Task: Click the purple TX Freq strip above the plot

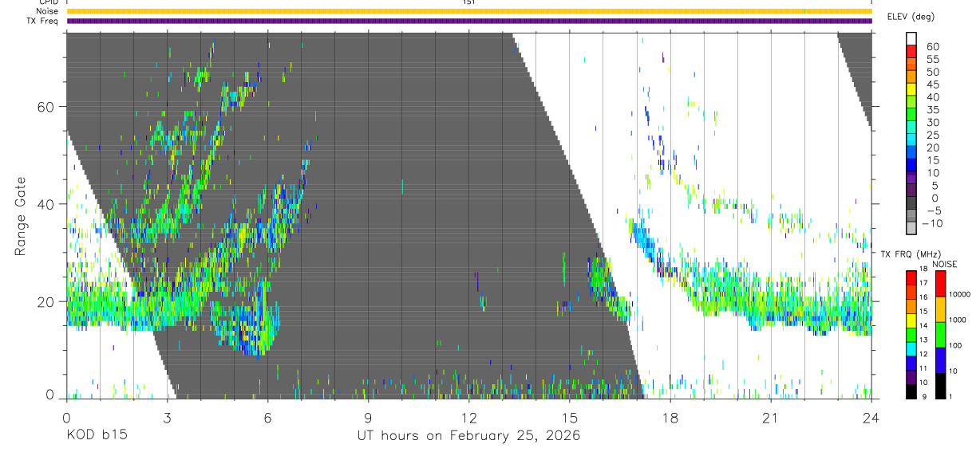Action: [469, 21]
